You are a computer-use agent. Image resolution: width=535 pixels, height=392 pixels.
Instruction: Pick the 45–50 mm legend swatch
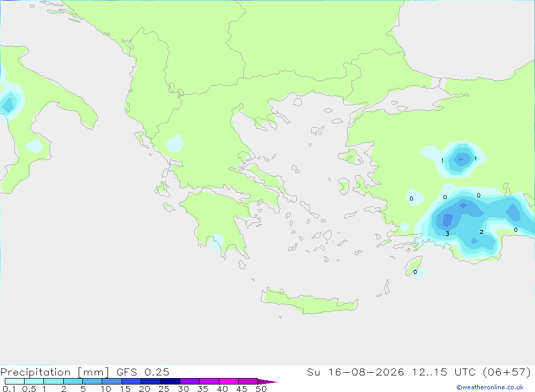[248, 381]
